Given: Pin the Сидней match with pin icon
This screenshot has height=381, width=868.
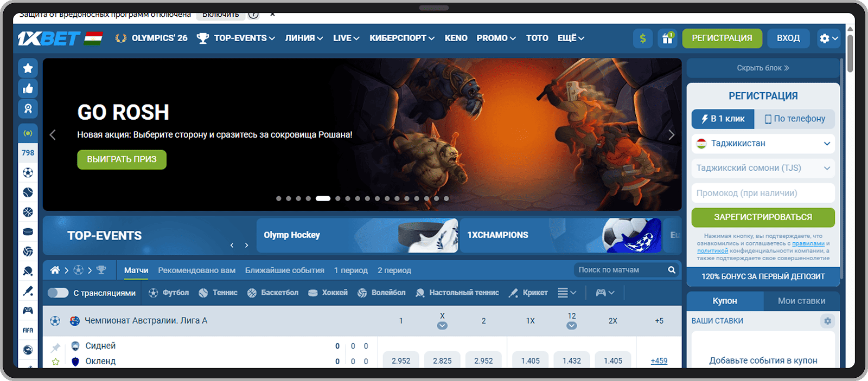Looking at the screenshot, I should tap(56, 347).
